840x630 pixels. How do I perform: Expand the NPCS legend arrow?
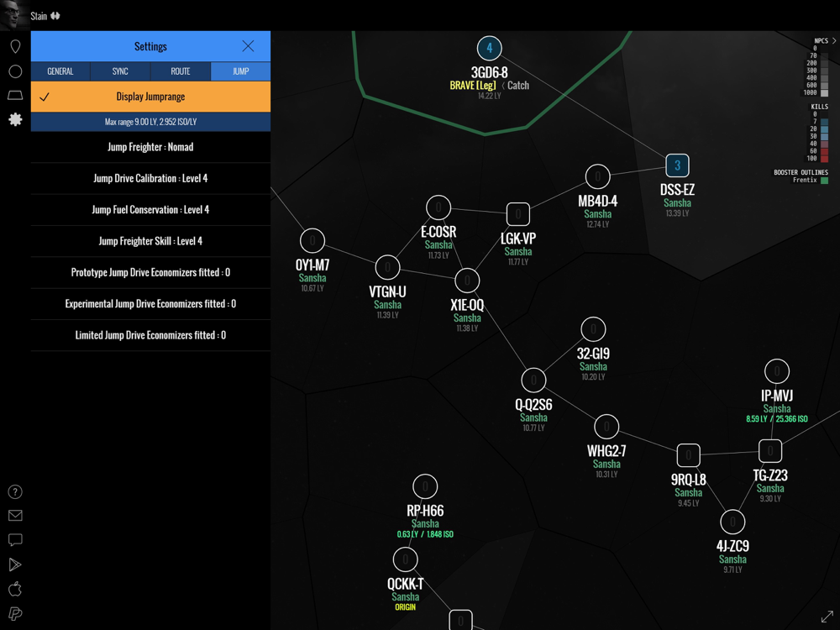[833, 41]
